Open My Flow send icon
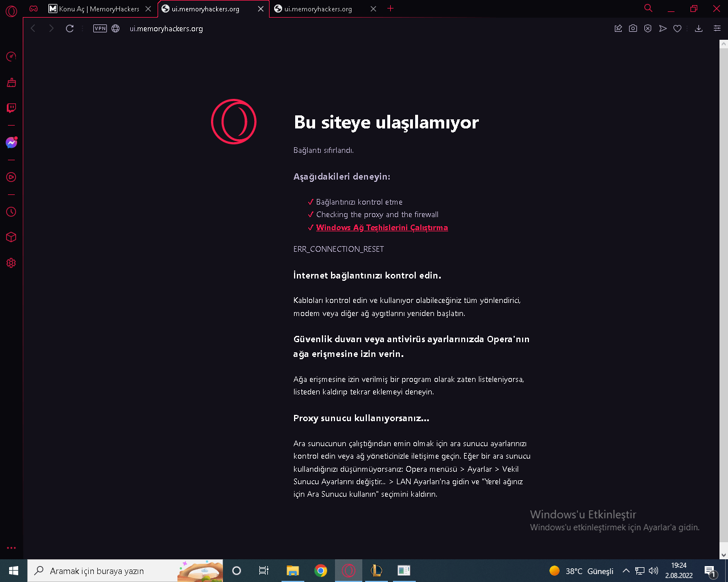This screenshot has height=582, width=728. tap(663, 28)
